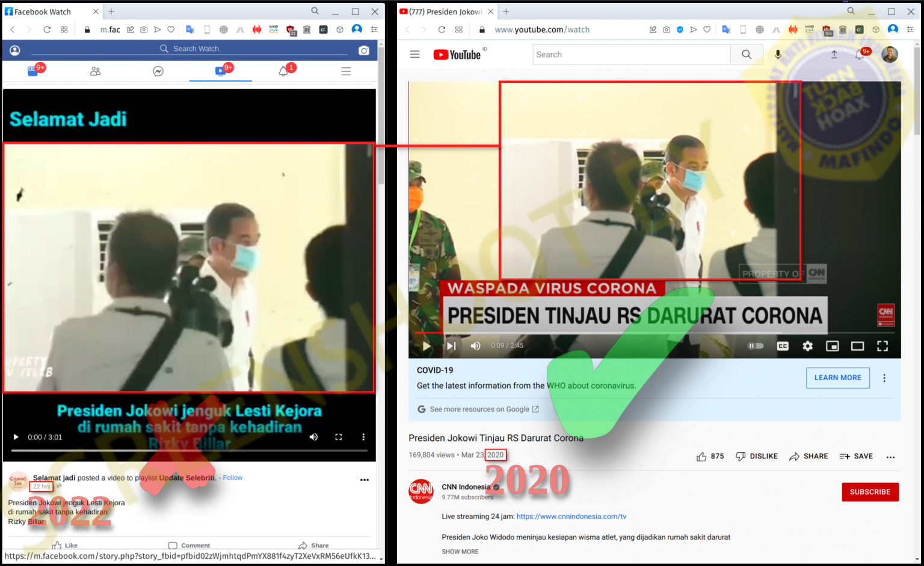The height and width of the screenshot is (566, 924).
Task: Enter fullscreen on the YouTube player
Action: point(882,346)
